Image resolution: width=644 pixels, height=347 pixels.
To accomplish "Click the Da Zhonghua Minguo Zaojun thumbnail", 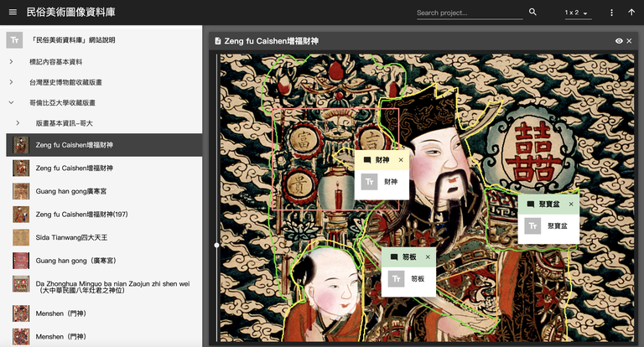I will (20, 284).
